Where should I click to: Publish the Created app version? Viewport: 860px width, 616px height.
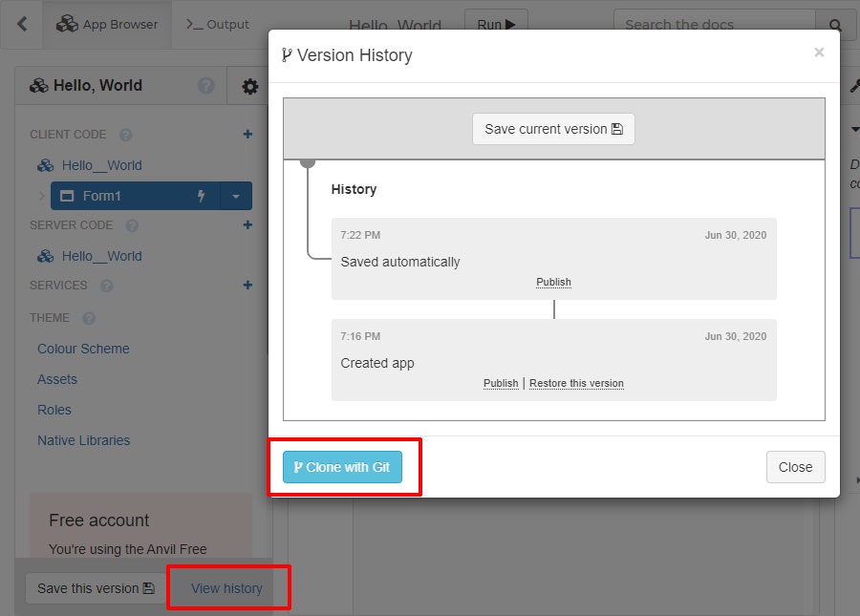coord(501,383)
